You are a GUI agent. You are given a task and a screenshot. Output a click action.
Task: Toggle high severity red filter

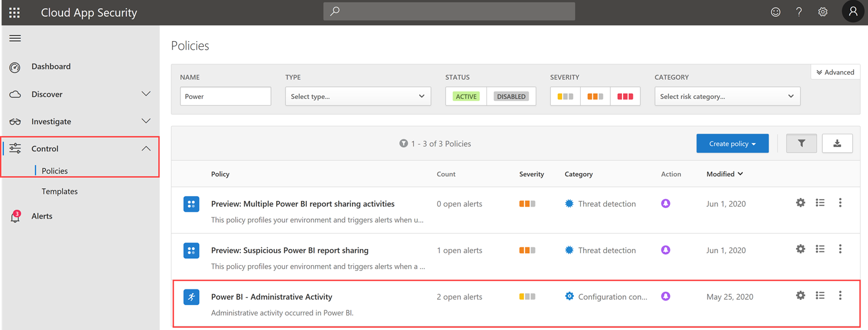point(625,96)
